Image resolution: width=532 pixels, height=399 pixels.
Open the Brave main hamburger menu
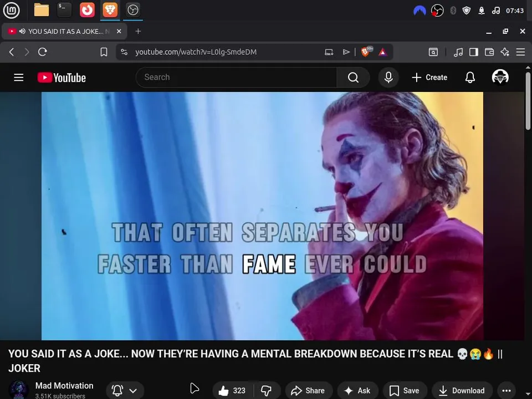(520, 52)
